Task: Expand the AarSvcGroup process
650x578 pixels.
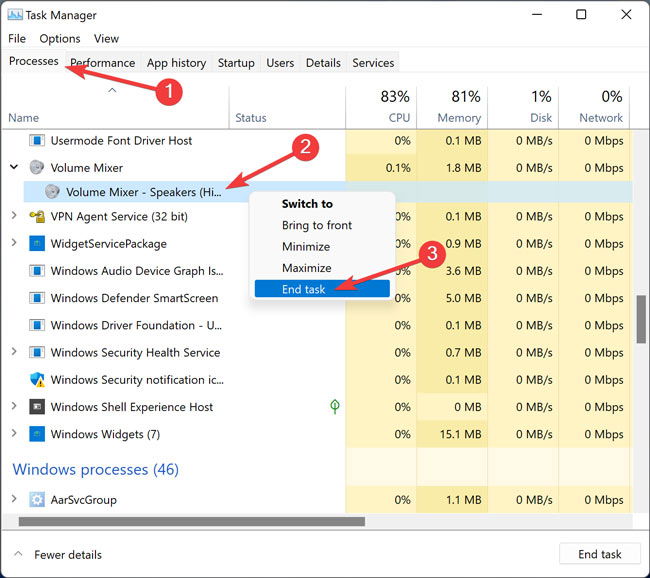Action: click(x=14, y=499)
